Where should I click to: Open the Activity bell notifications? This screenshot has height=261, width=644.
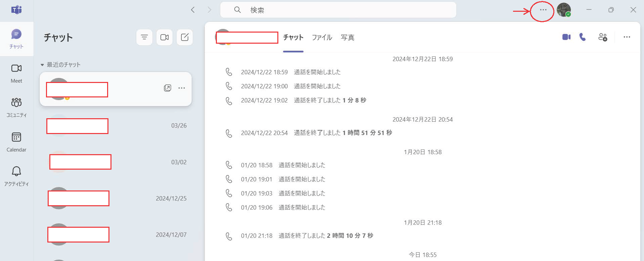click(16, 176)
